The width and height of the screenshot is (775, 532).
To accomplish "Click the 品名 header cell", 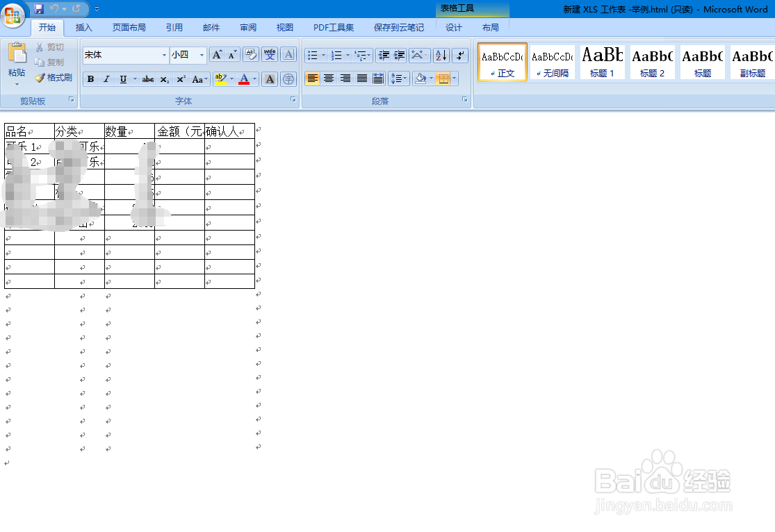I will [29, 131].
